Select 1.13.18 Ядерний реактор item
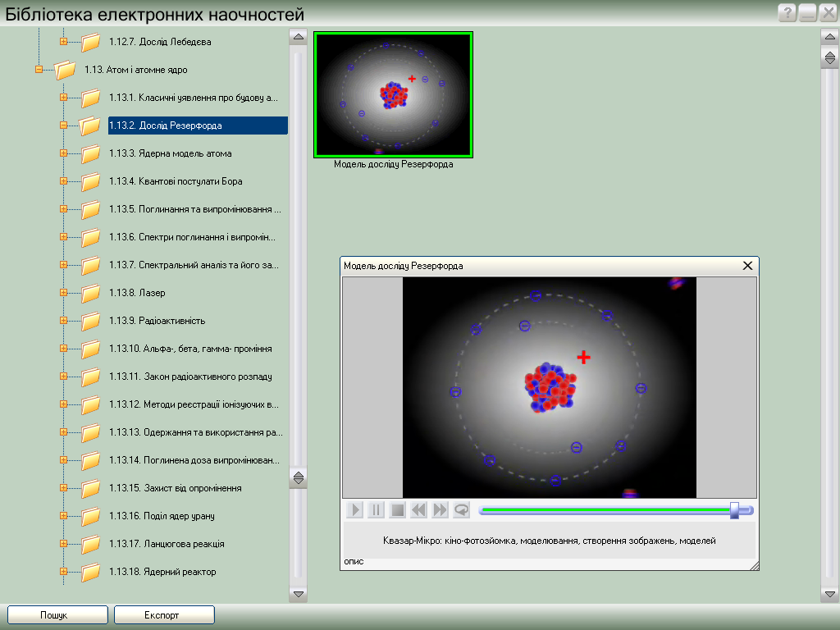Viewport: 840px width, 630px height. 163,572
